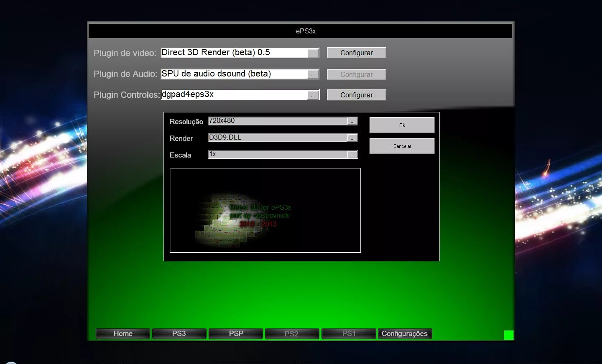Click the green square in window corner
This screenshot has width=602, height=364.
(508, 335)
